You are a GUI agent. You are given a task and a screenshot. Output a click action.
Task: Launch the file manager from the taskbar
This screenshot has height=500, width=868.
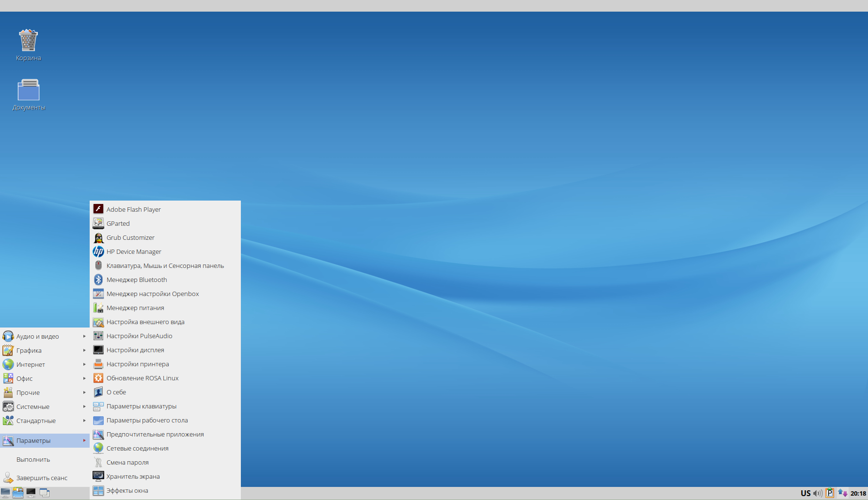click(18, 493)
